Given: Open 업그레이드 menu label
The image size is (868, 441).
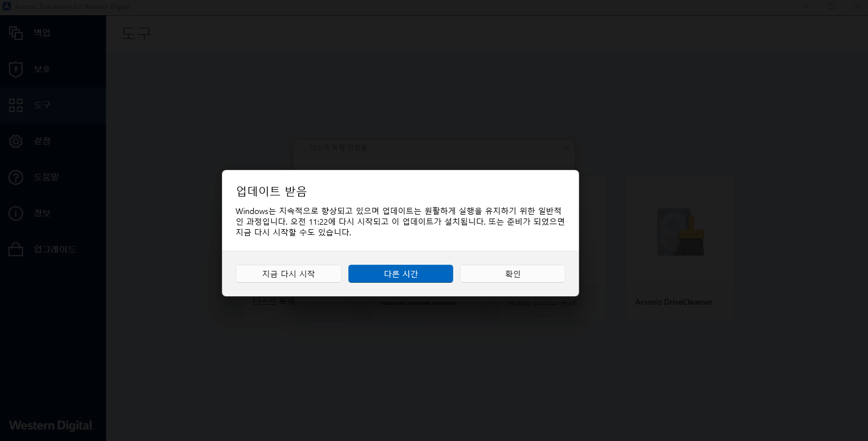Looking at the screenshot, I should 55,249.
